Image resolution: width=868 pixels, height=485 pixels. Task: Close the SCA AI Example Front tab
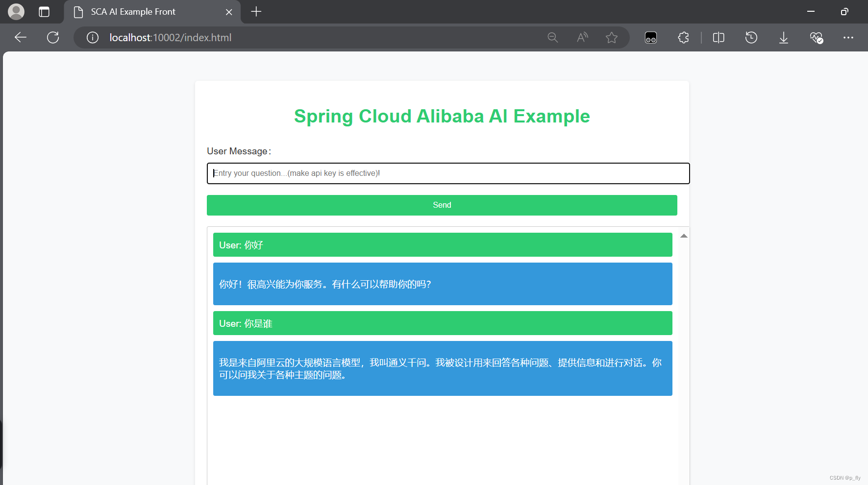point(229,12)
